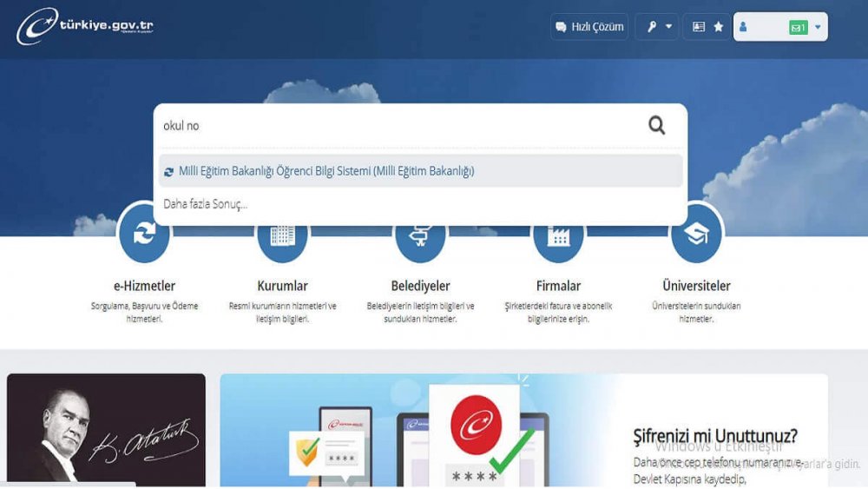Select Milli Eğitim Bakanlığı Öğrenci Bilgi Sistemi suggestion

click(420, 171)
